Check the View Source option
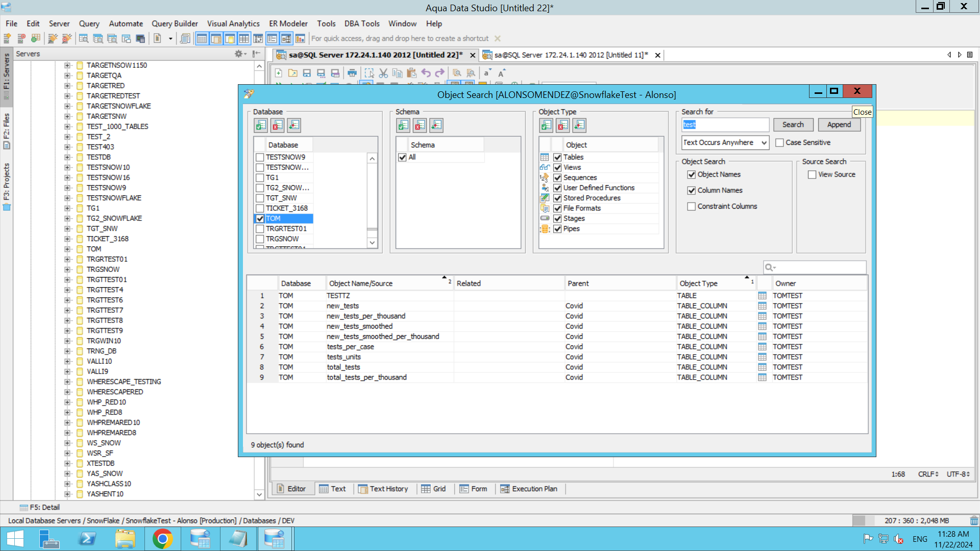The image size is (980, 551). 812,174
